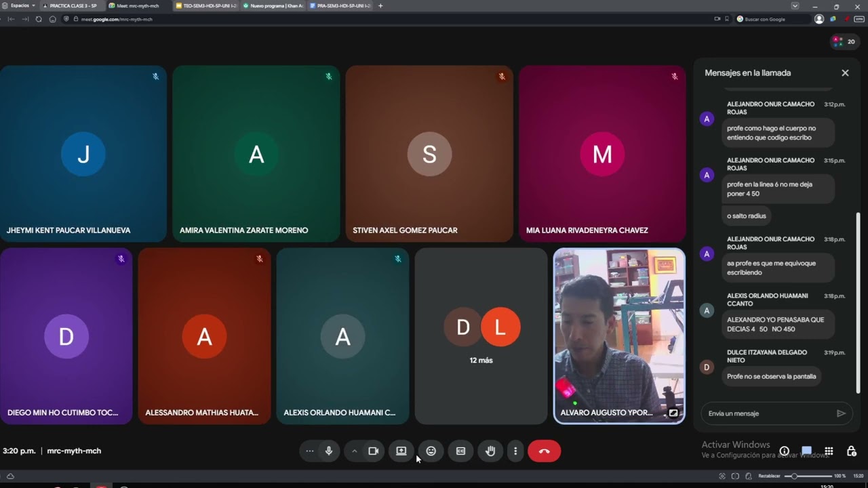This screenshot has height=488, width=868.
Task: Switch to TEO-SEM3-HDI-SP-UNI tab
Action: tap(205, 5)
